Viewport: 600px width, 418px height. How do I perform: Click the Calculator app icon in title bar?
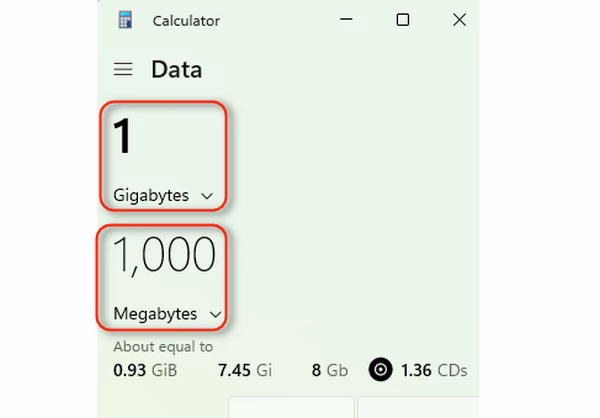[x=125, y=20]
